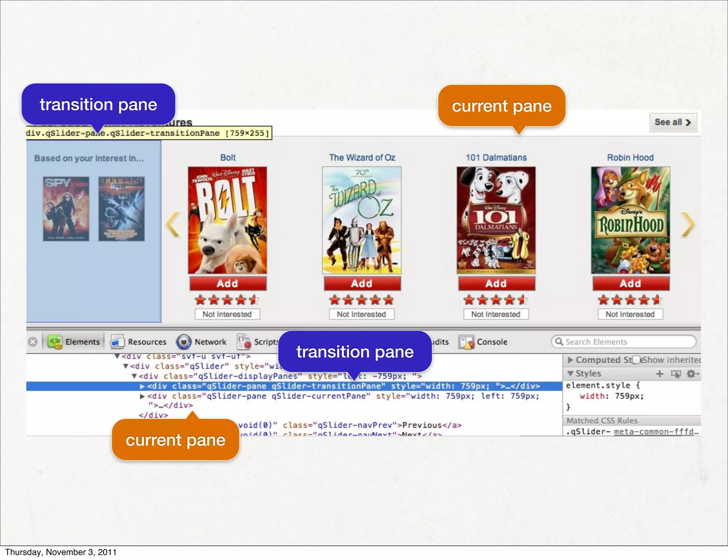728x560 pixels.
Task: Open the Styles gear settings menu
Action: 692,374
